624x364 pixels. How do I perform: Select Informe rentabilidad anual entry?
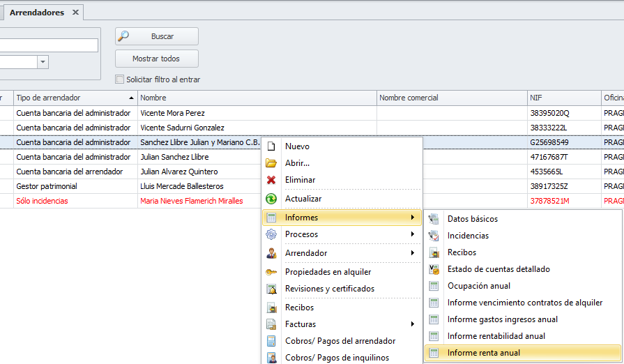[x=522, y=336]
